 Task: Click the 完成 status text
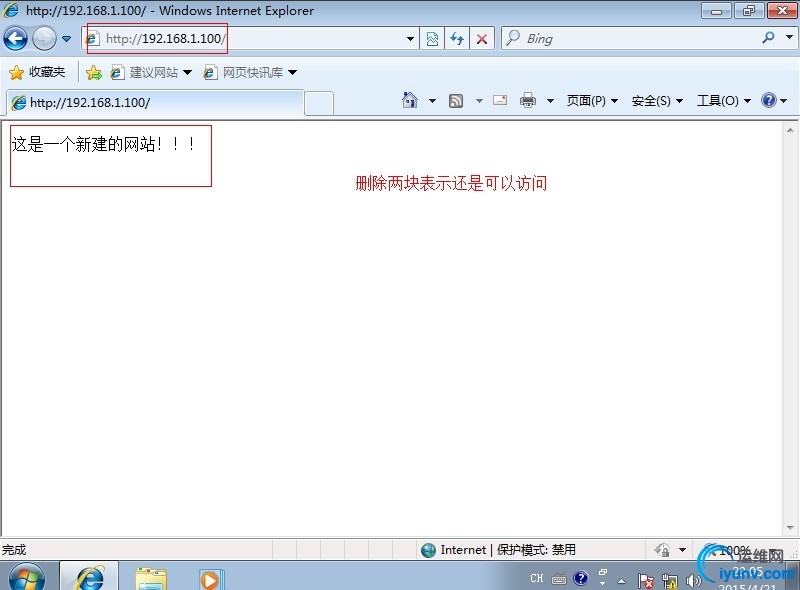coord(14,550)
